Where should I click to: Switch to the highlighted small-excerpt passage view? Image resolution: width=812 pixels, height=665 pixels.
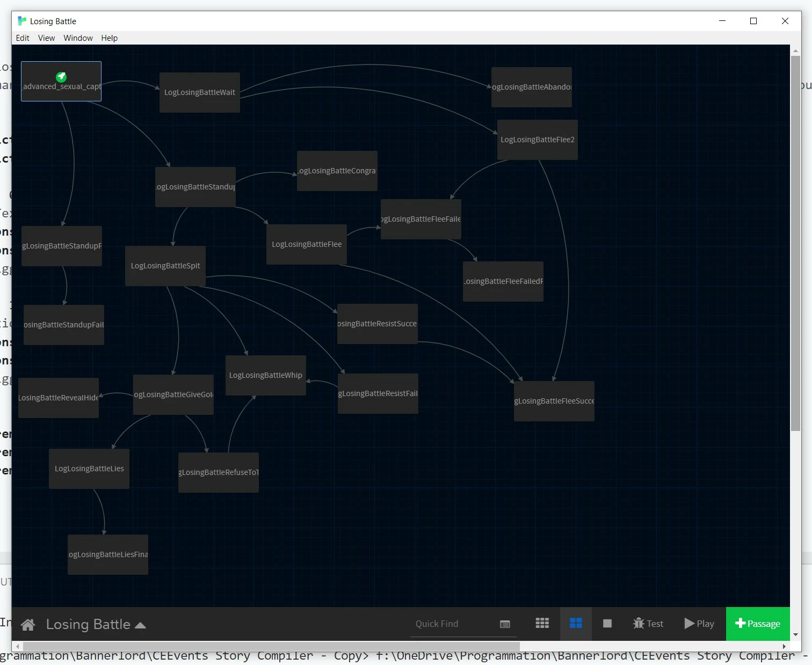coord(576,623)
